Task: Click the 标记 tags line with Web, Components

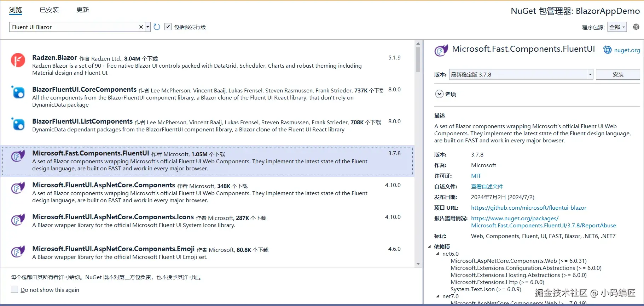Action: (x=543, y=236)
